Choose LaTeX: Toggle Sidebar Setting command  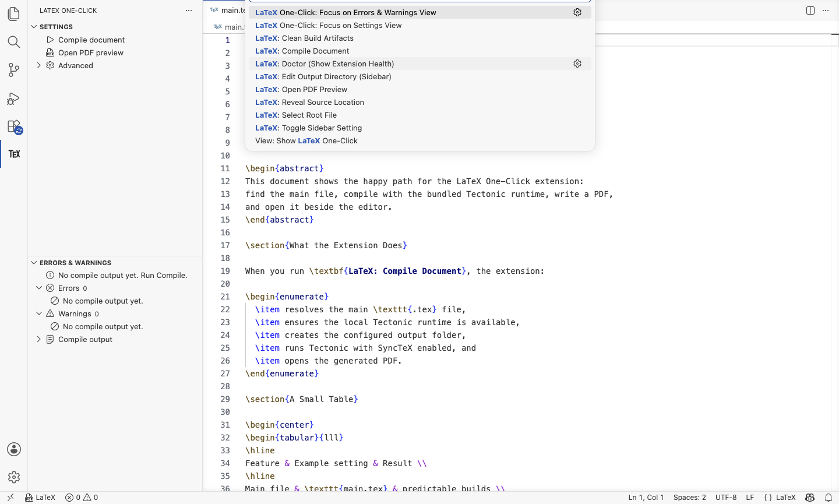pyautogui.click(x=420, y=128)
